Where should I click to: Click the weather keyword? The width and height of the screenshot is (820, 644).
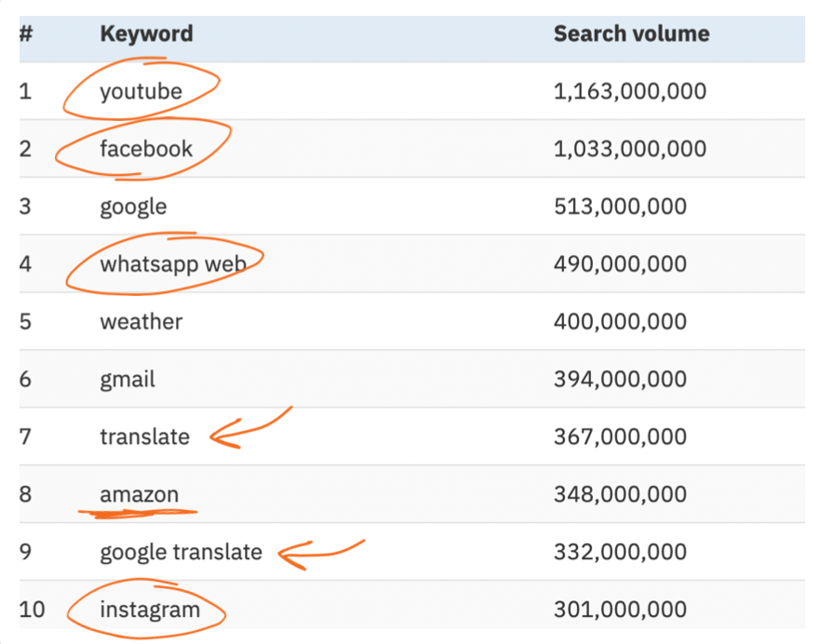click(x=141, y=321)
